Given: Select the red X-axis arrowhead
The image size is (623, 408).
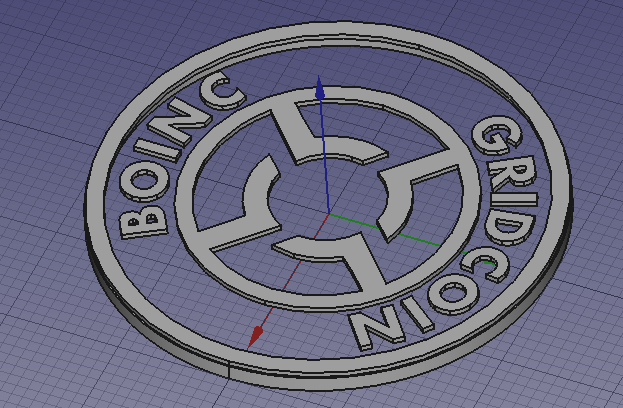Looking at the screenshot, I should pos(255,336).
